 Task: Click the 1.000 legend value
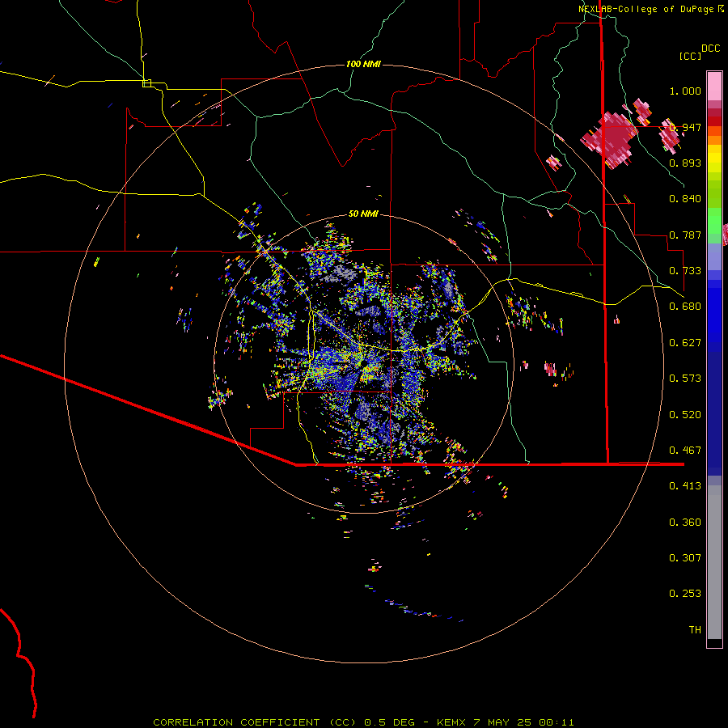pyautogui.click(x=685, y=91)
